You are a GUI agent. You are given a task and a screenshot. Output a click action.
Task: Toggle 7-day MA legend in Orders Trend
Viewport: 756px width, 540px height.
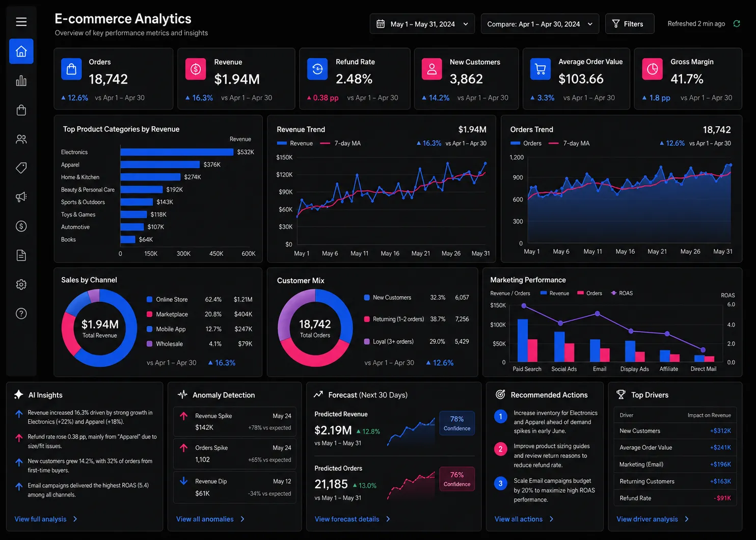click(x=569, y=143)
